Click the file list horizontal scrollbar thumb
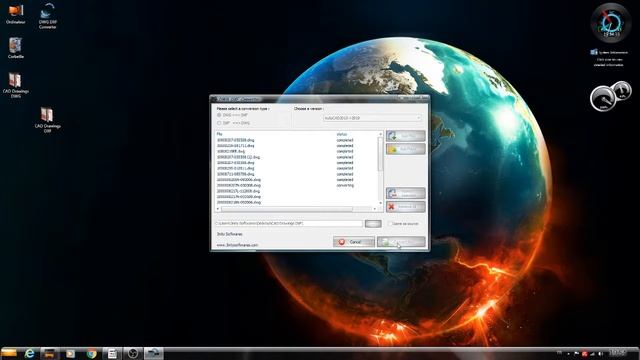Screen dimensions: 640x360 point(287,209)
